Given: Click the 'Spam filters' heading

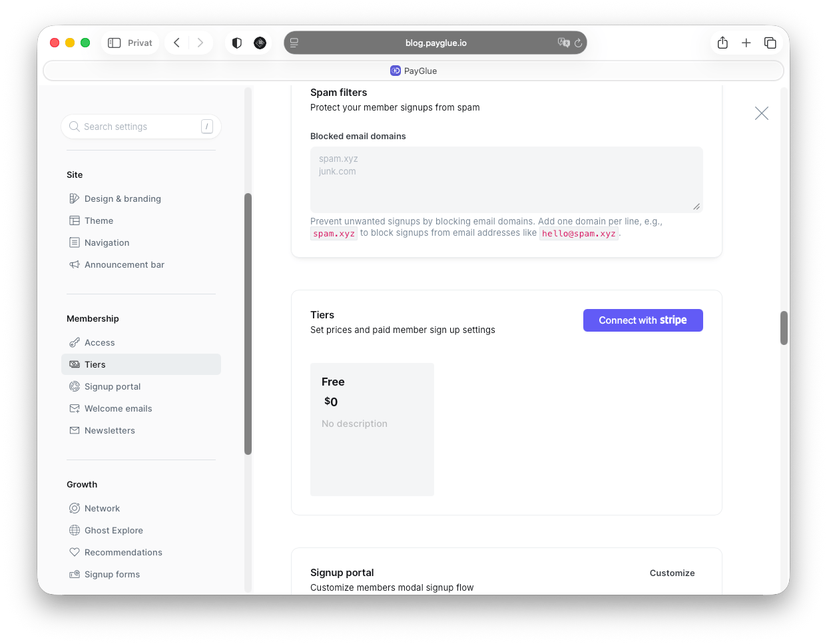Looking at the screenshot, I should pyautogui.click(x=339, y=93).
